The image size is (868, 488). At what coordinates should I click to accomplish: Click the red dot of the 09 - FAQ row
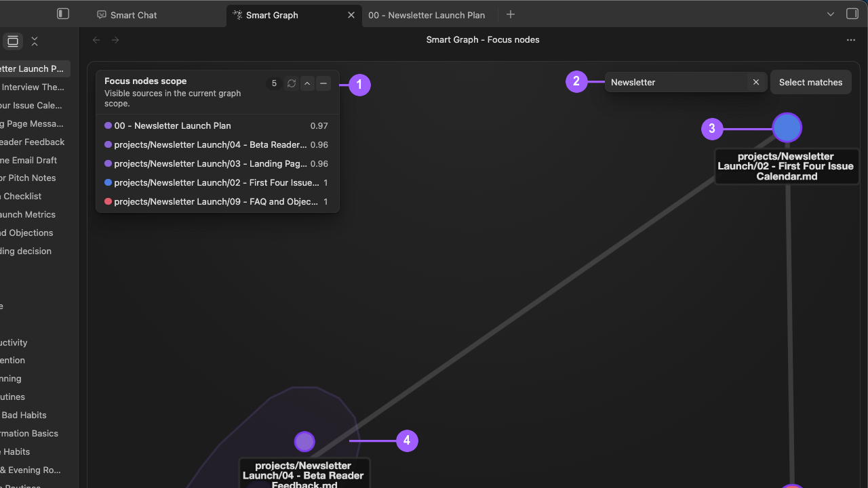108,201
